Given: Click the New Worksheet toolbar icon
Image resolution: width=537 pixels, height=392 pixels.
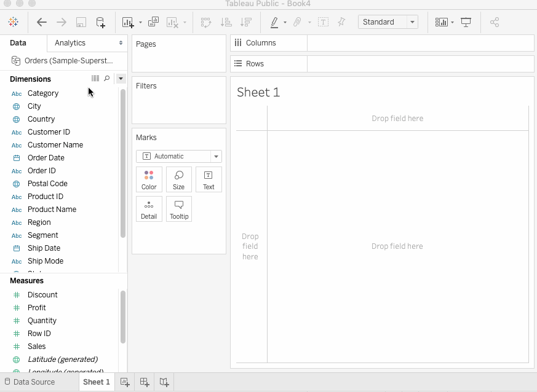Looking at the screenshot, I should point(128,22).
